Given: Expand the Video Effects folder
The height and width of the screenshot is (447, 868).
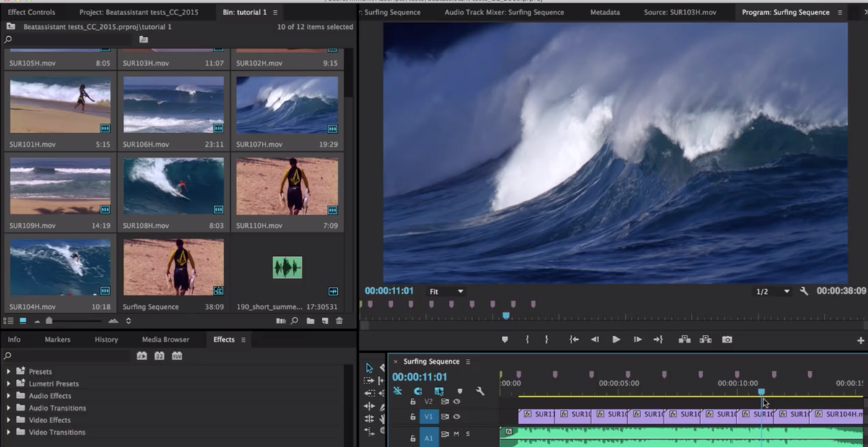Looking at the screenshot, I should click(9, 420).
